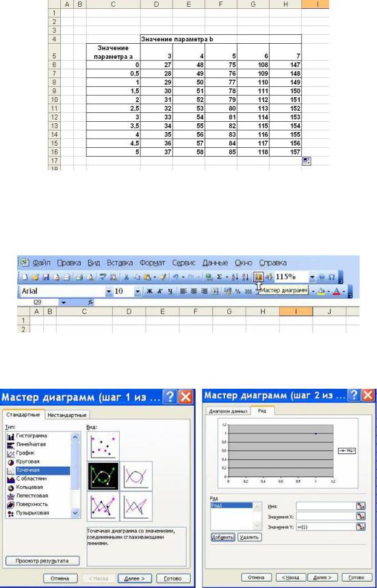Click the Print printer icon
The height and width of the screenshot is (588, 377).
coord(79,277)
